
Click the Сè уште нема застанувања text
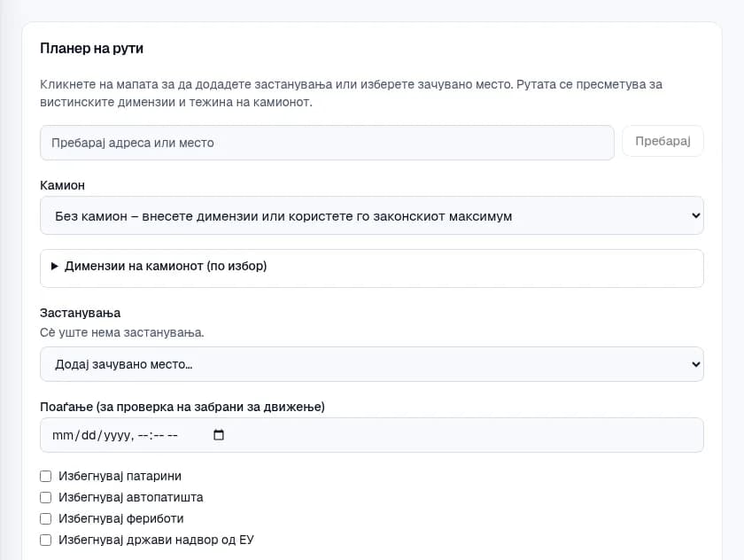click(122, 332)
